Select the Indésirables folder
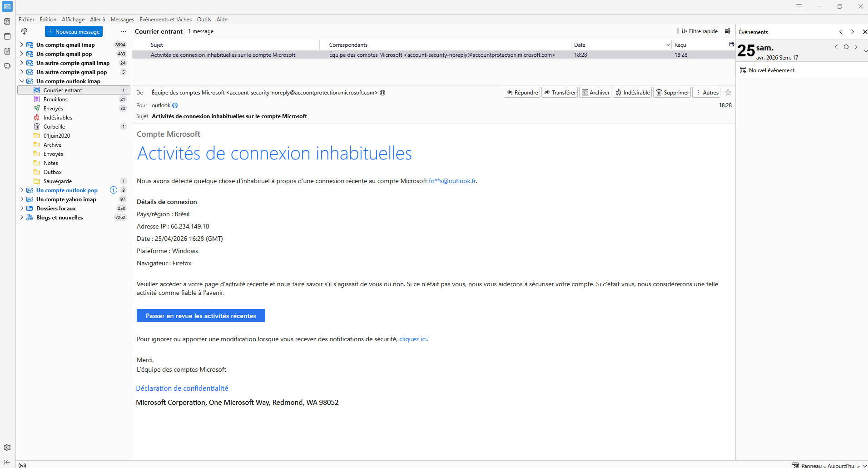This screenshot has width=868, height=468. [58, 118]
